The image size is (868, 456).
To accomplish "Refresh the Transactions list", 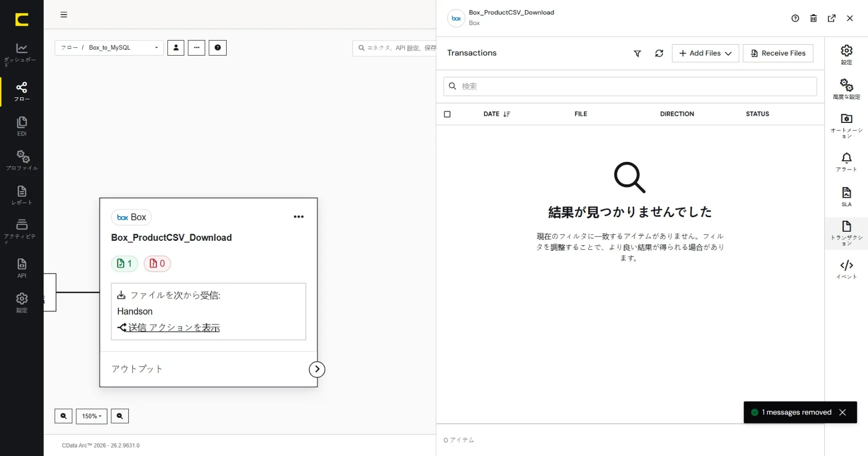I will click(x=659, y=53).
